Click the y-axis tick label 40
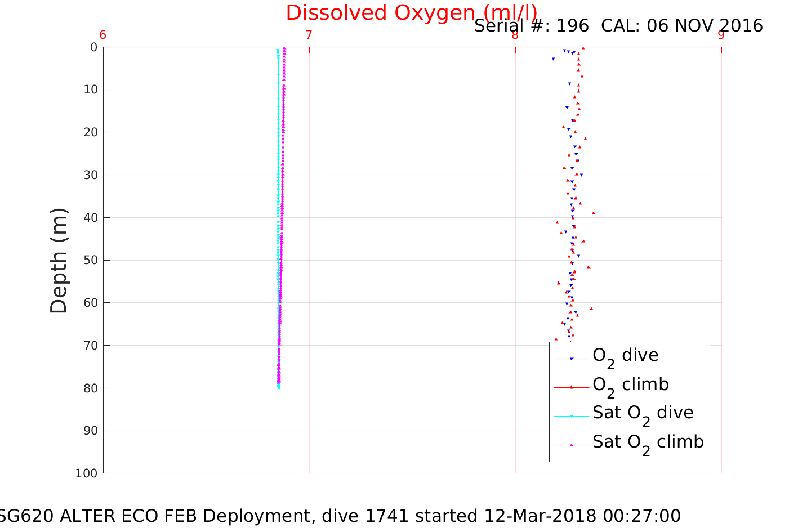 90,217
